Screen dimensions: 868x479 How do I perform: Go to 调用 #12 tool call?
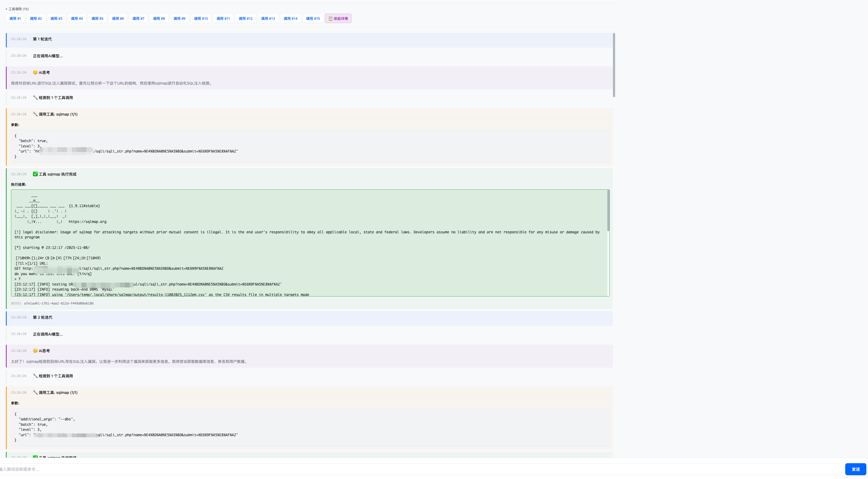point(245,18)
